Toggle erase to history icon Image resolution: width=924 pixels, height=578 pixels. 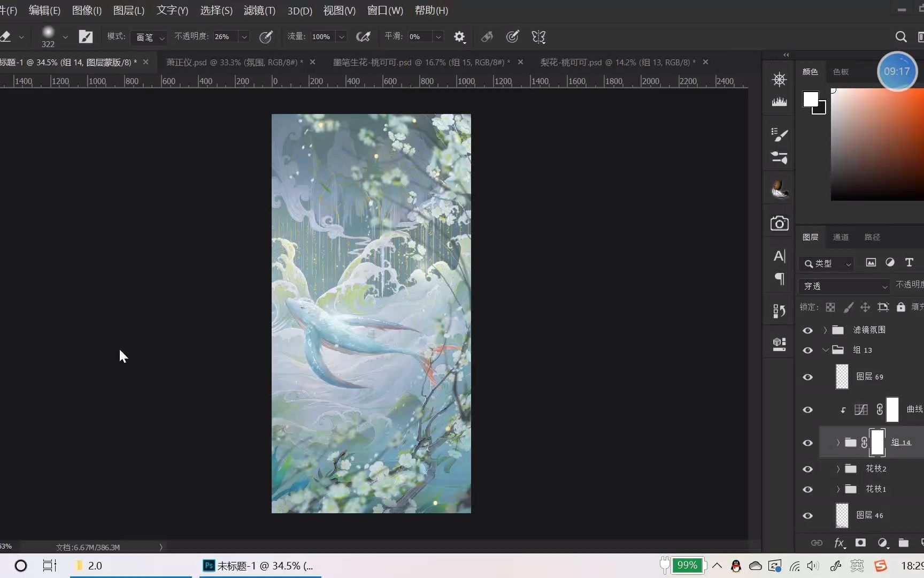click(x=487, y=36)
